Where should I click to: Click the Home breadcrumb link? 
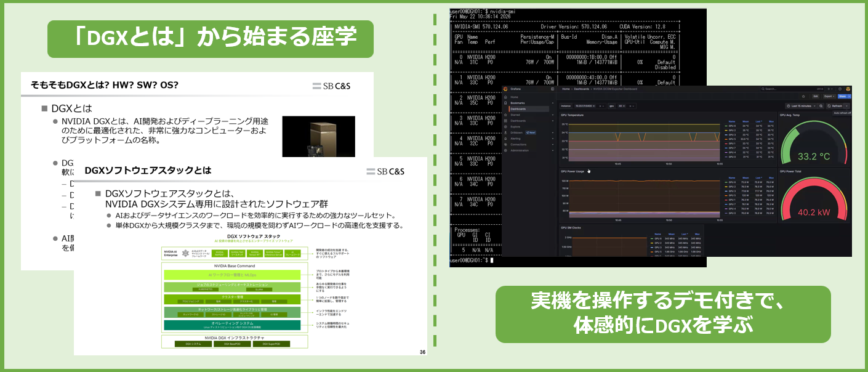[566, 89]
